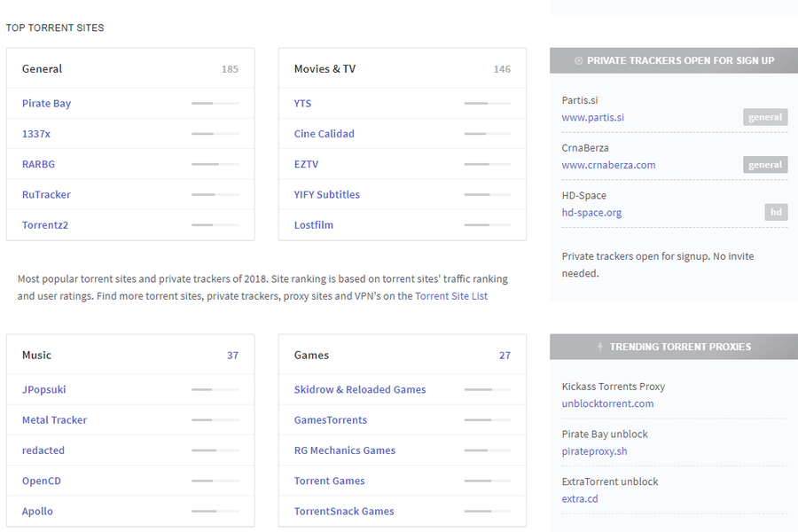Click the lightning icon beside Trending Torrent Proxies
The height and width of the screenshot is (532, 798).
pos(600,347)
